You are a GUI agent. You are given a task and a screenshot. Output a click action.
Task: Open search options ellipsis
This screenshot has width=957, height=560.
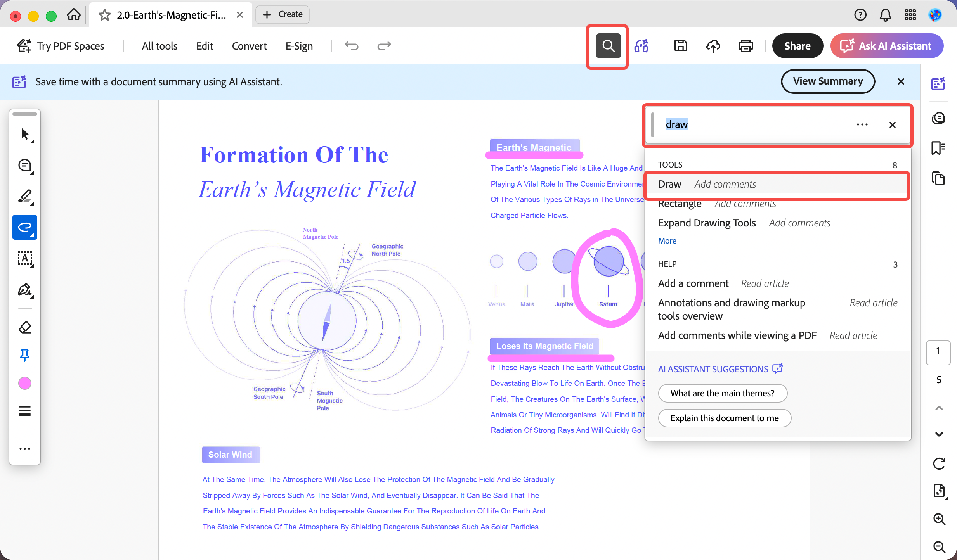click(x=862, y=124)
